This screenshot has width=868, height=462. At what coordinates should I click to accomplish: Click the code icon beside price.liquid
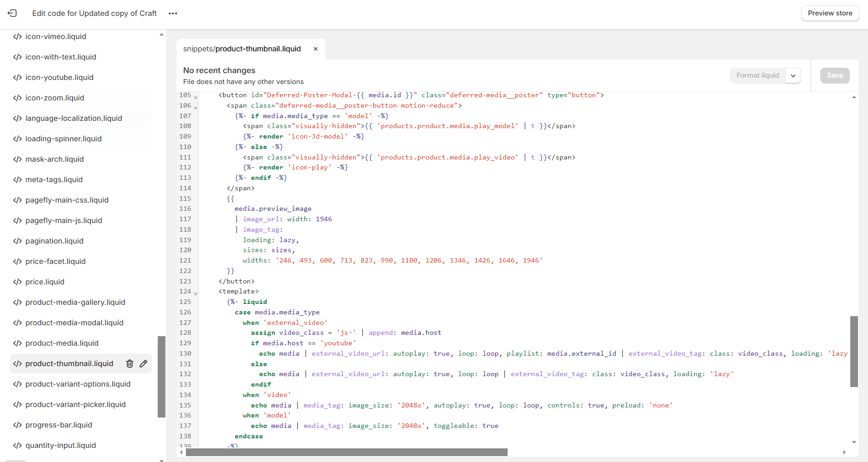pos(17,282)
